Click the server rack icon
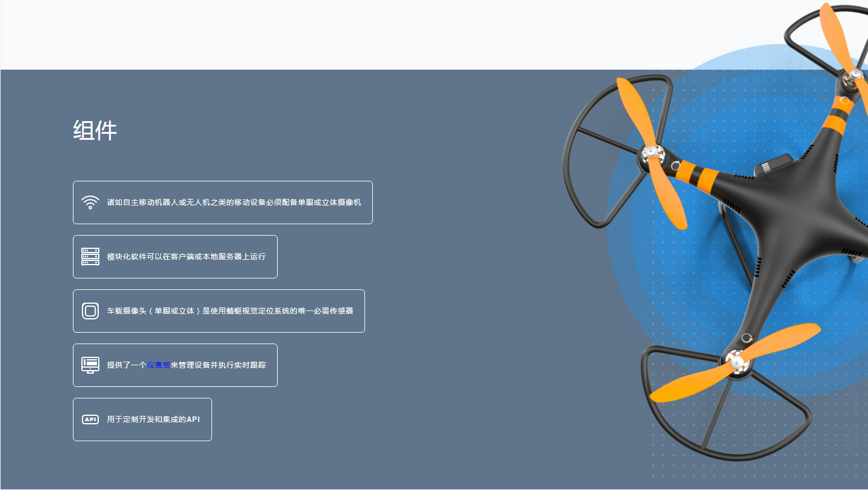Image resolution: width=868 pixels, height=490 pixels. pyautogui.click(x=90, y=257)
